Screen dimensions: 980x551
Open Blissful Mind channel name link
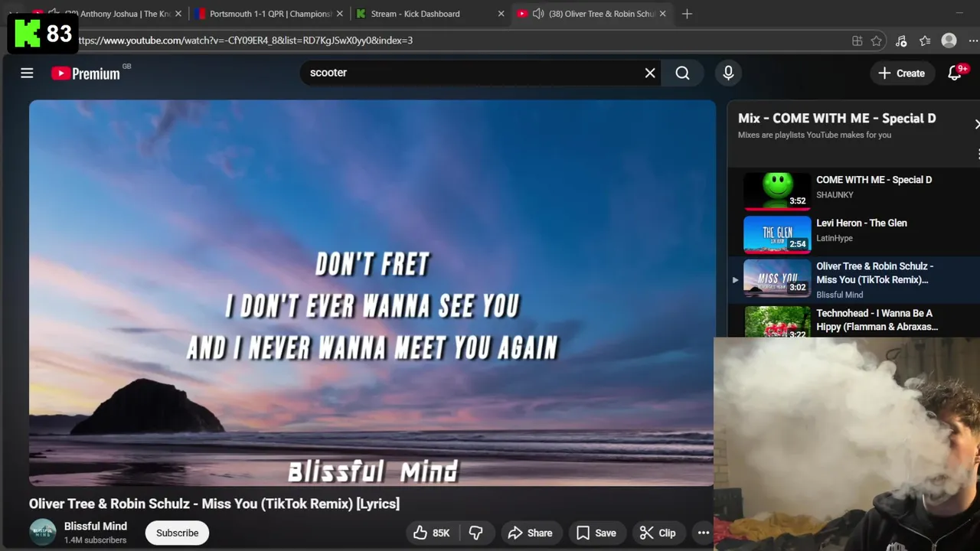[x=96, y=526]
